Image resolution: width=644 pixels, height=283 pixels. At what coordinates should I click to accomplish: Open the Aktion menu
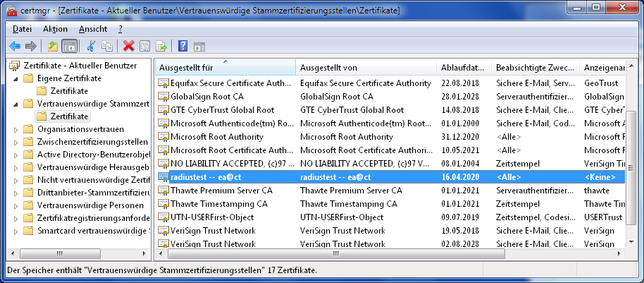(x=55, y=29)
